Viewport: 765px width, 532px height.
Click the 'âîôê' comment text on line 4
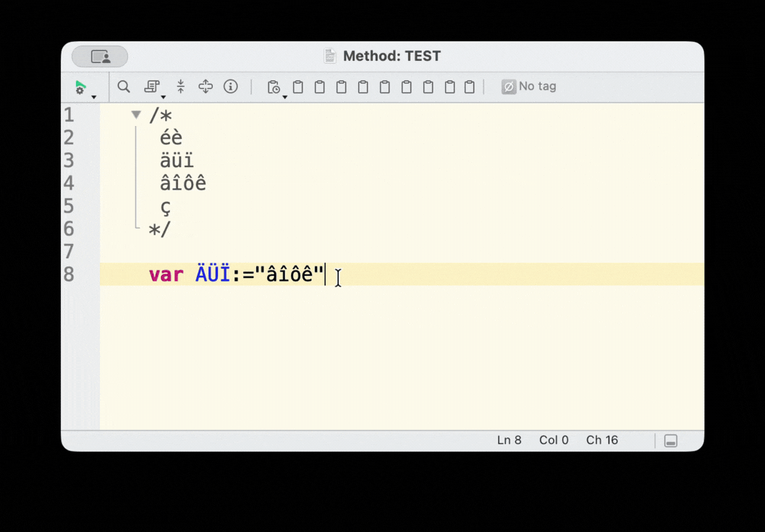pyautogui.click(x=183, y=184)
